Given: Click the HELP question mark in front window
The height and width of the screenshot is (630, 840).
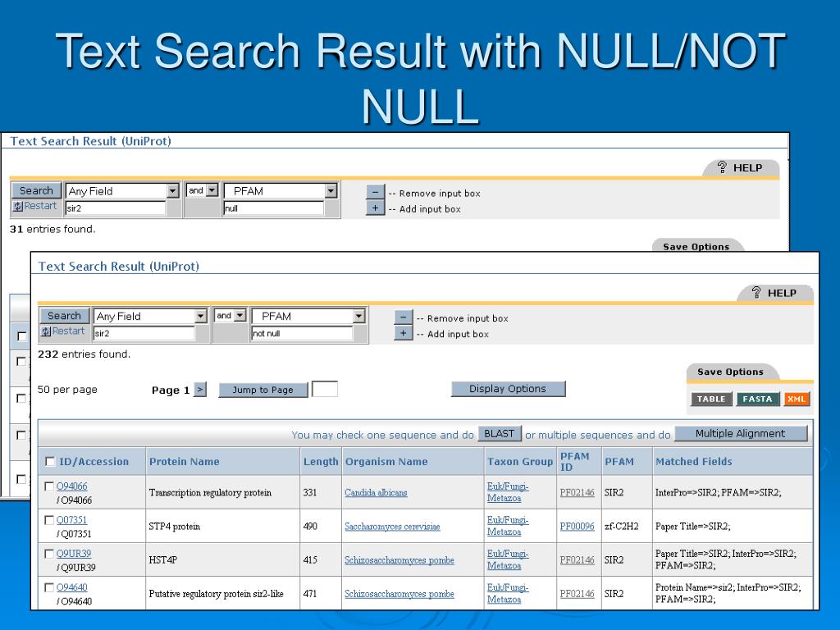Looking at the screenshot, I should (x=756, y=293).
